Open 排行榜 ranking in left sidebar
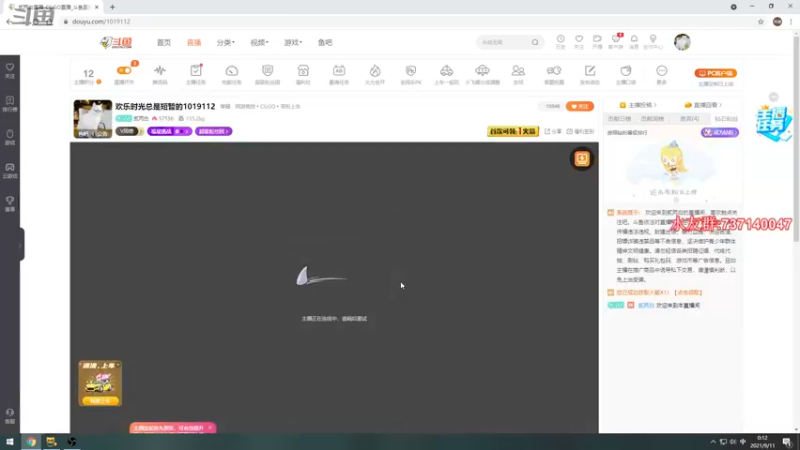 tap(10, 104)
